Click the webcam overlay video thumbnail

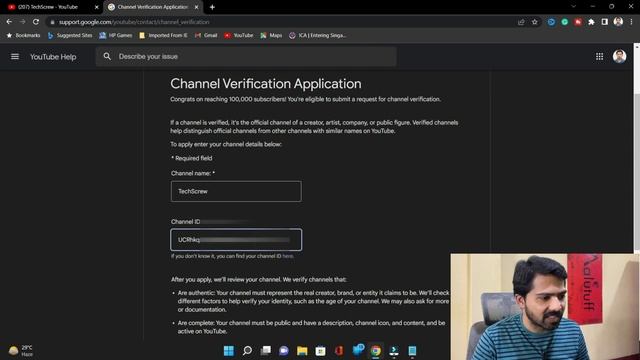[545, 307]
